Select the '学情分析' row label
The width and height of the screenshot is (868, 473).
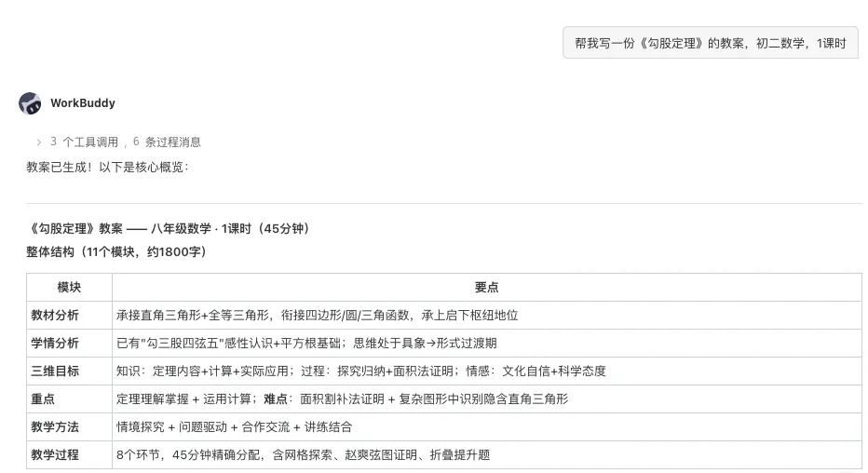pos(55,343)
